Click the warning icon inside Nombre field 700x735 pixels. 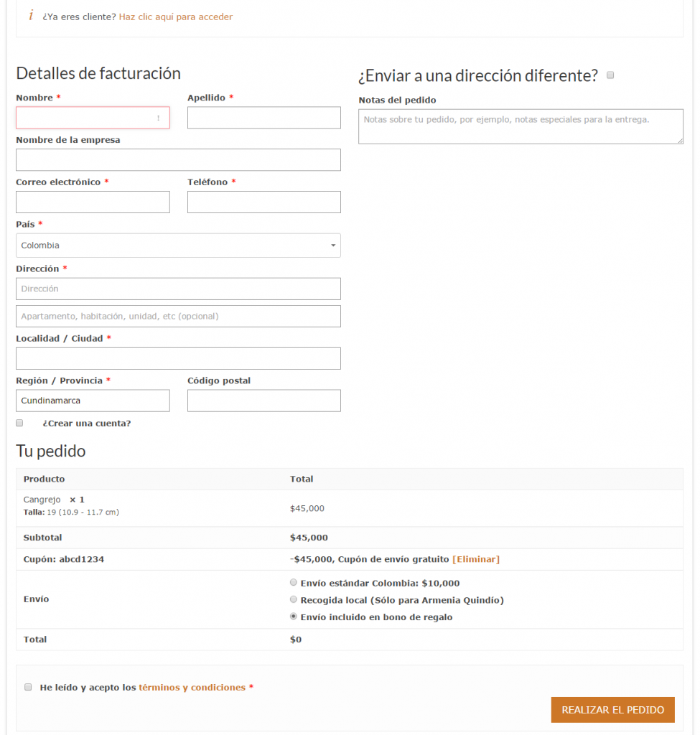(x=159, y=118)
